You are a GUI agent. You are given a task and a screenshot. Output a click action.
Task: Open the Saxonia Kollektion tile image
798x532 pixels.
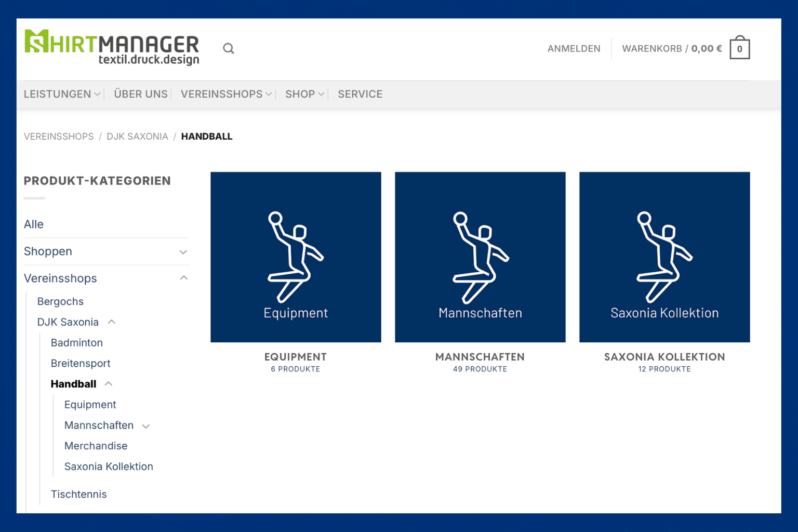664,257
